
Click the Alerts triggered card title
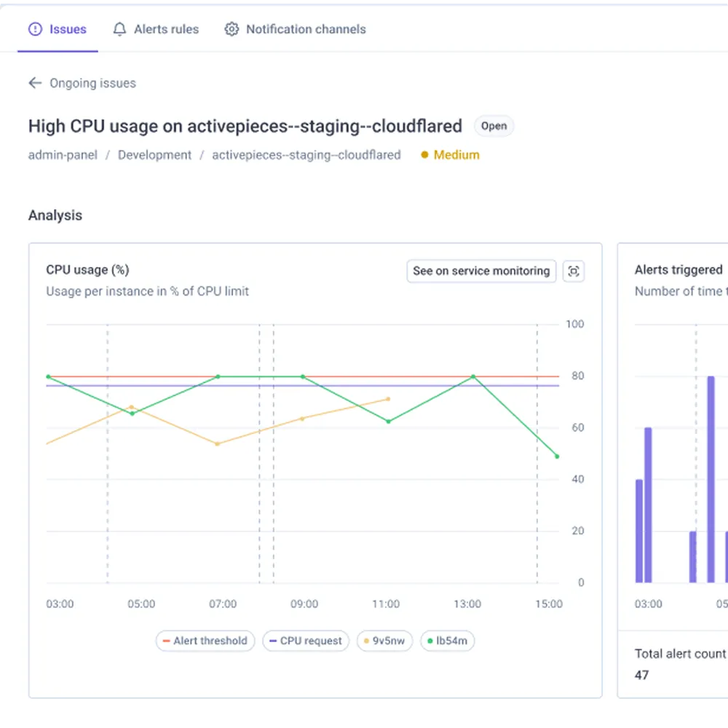point(678,270)
